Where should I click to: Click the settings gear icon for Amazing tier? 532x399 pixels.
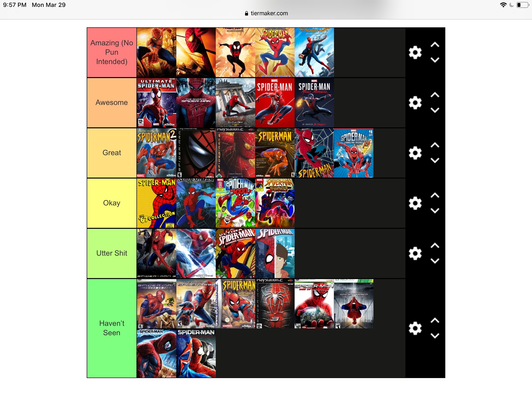(415, 51)
